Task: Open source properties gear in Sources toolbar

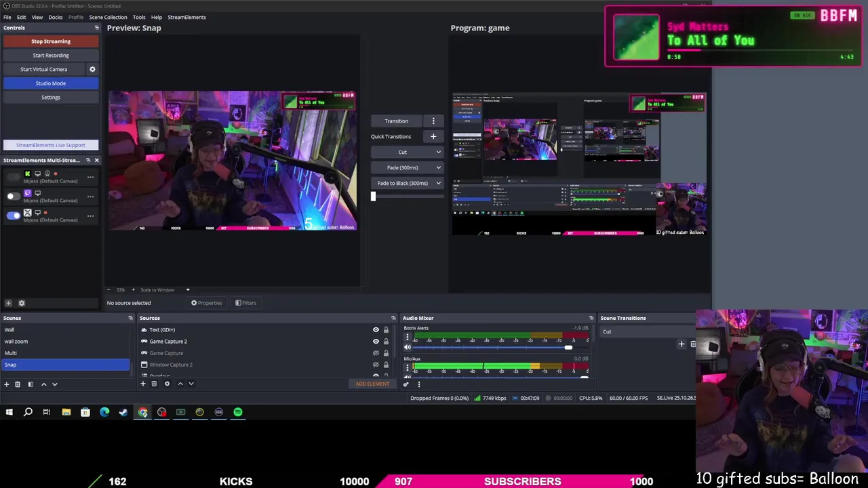Action: [167, 384]
